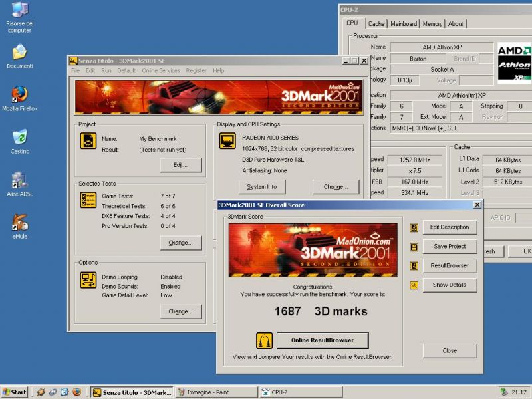Click the CPU-Z Name field AMD Athlon XP

point(442,47)
